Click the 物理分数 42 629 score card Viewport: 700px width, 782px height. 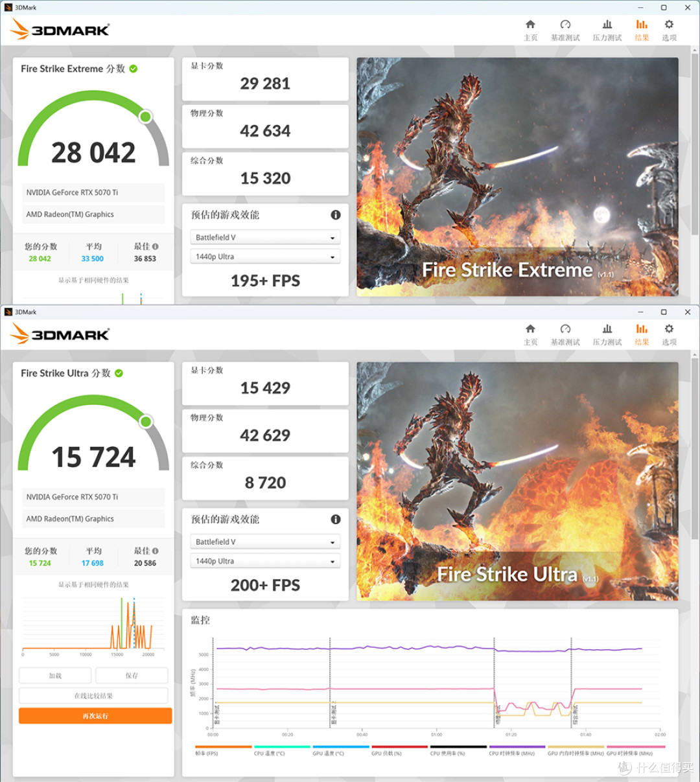tap(265, 431)
